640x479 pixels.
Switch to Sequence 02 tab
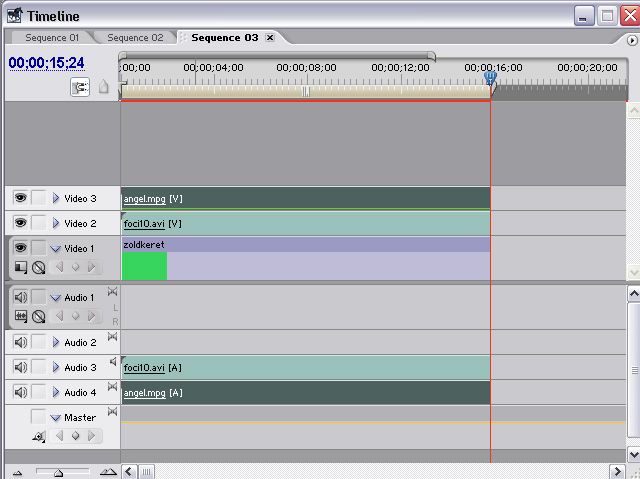[x=135, y=38]
